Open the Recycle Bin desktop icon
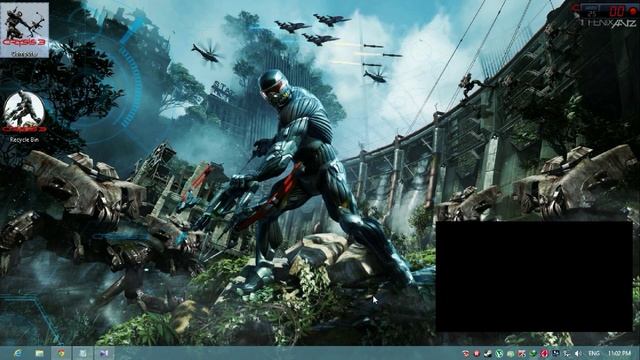 pyautogui.click(x=24, y=117)
